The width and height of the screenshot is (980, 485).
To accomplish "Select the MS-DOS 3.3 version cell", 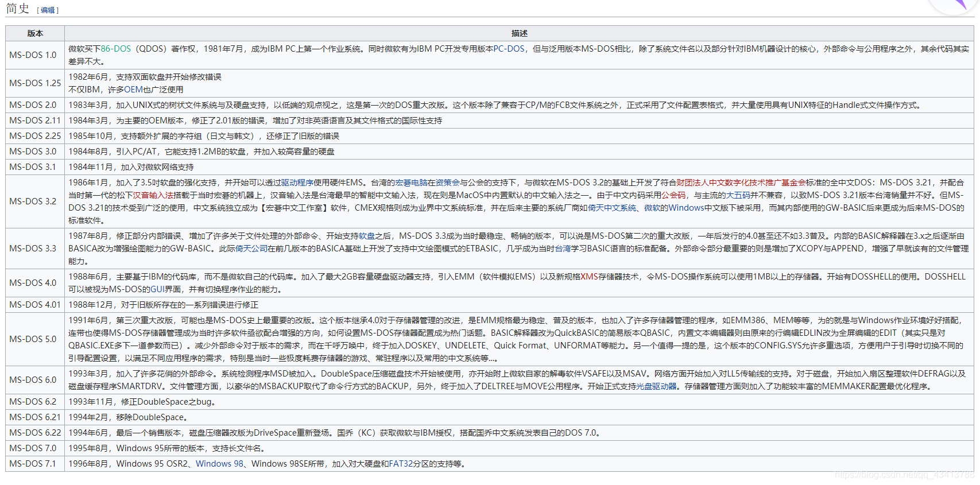I will coord(35,249).
